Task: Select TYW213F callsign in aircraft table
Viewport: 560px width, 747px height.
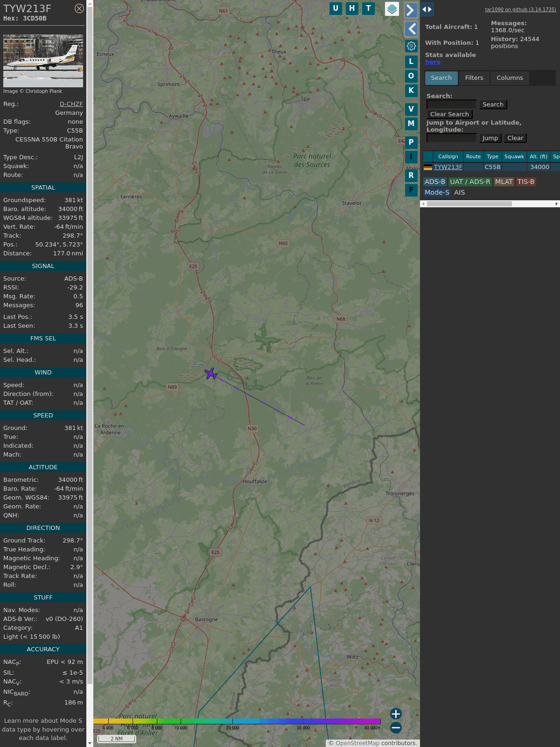Action: 448,167
